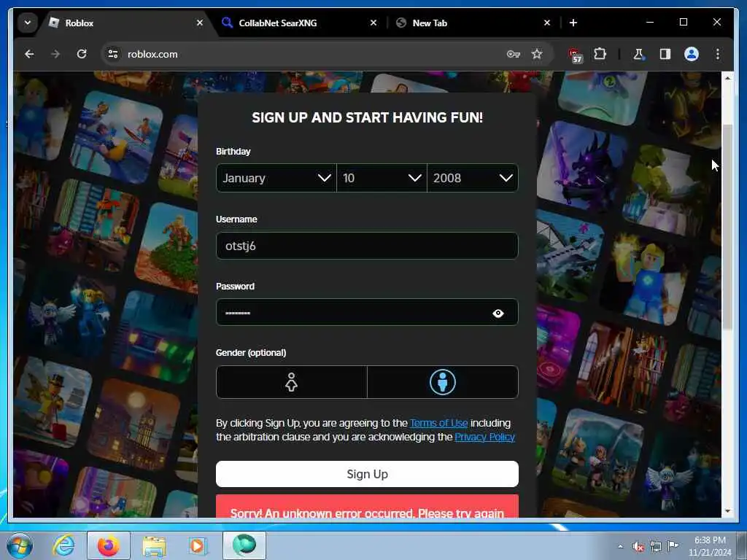747x560 pixels.
Task: Launch Internet Explorer from the taskbar
Action: tap(63, 545)
